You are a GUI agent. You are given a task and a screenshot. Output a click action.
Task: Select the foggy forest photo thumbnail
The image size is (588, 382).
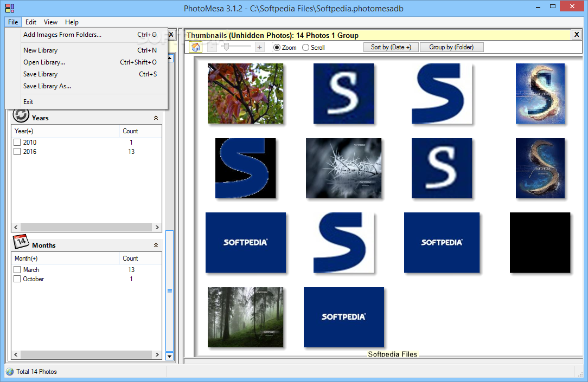click(246, 317)
